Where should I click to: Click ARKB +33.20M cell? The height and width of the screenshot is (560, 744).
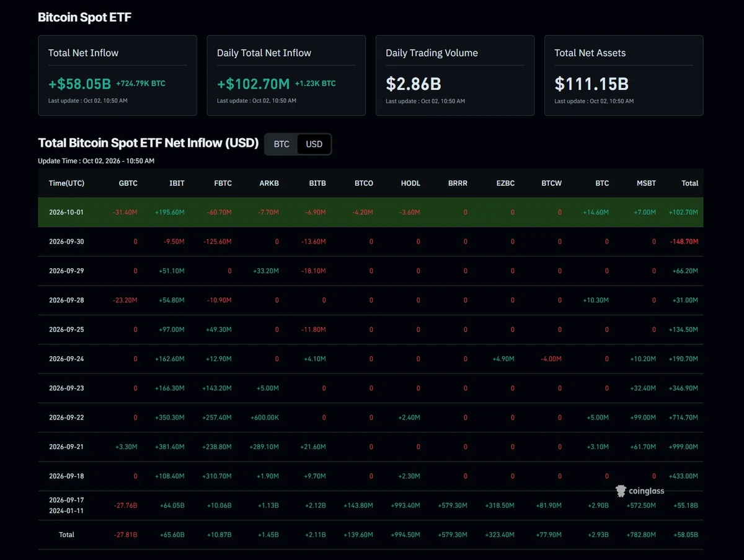point(266,271)
